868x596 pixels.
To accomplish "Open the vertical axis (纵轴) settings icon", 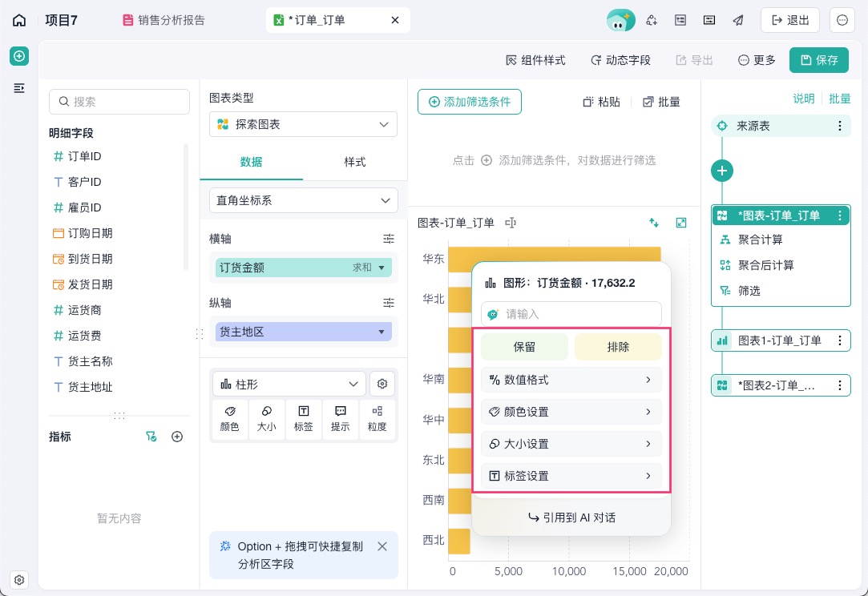I will 389,303.
